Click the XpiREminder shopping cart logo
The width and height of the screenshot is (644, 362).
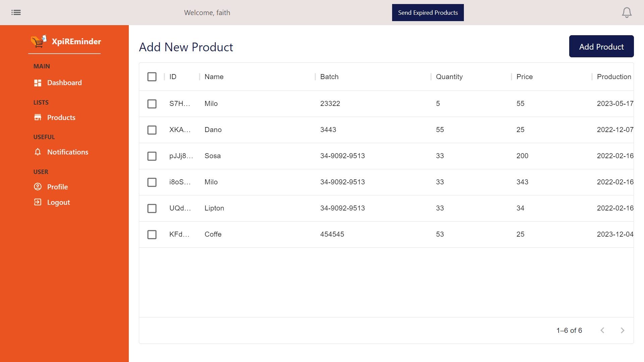39,42
